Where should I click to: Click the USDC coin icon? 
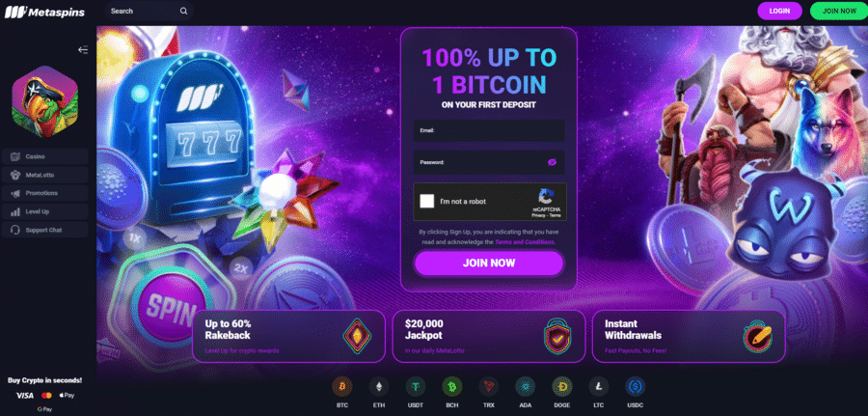click(x=635, y=386)
